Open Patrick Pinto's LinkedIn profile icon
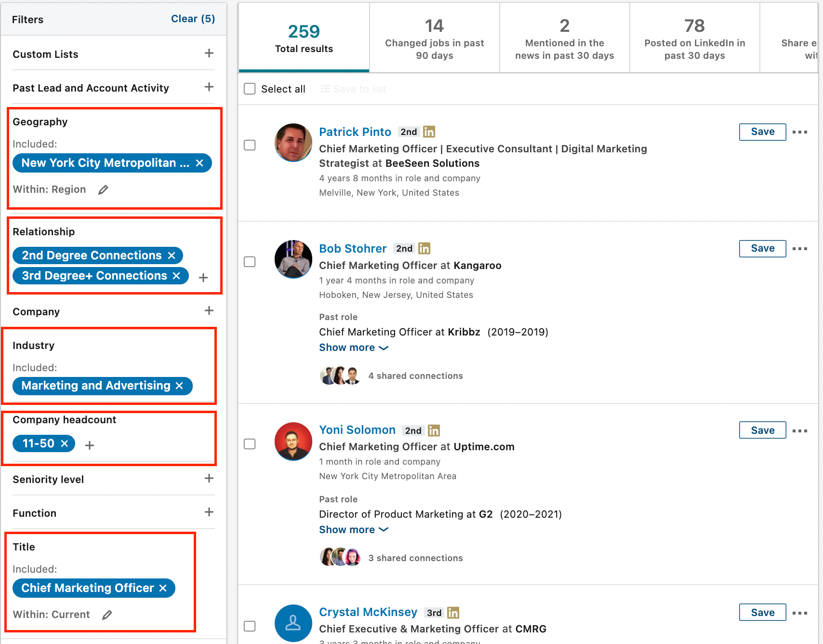823x644 pixels. coord(429,132)
